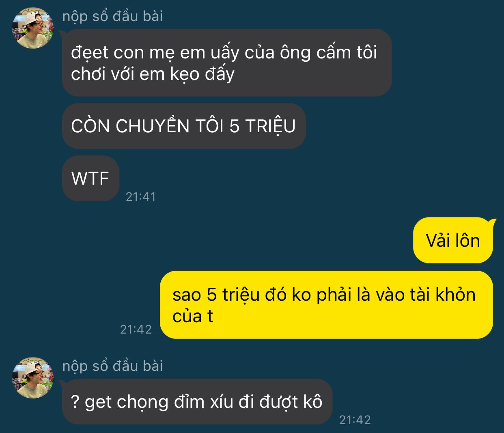
Task: Select the yellow "sao 5 triệu đó" message
Action: tap(326, 305)
